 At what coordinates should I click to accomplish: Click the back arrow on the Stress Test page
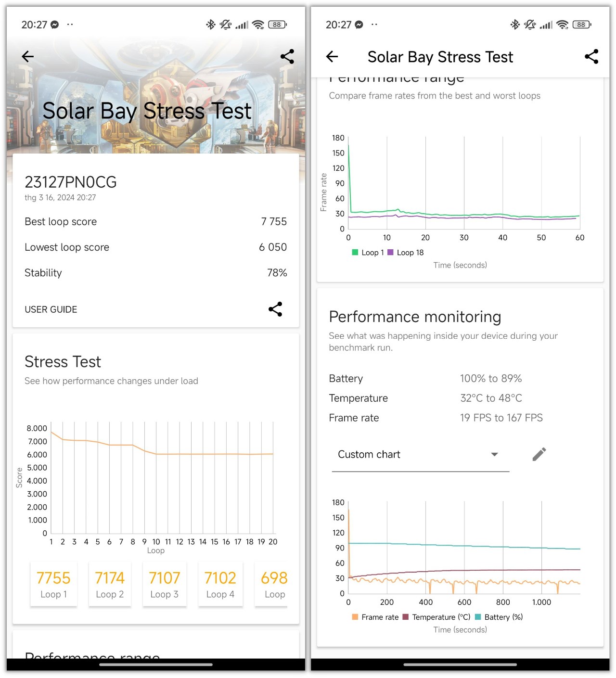pos(332,56)
